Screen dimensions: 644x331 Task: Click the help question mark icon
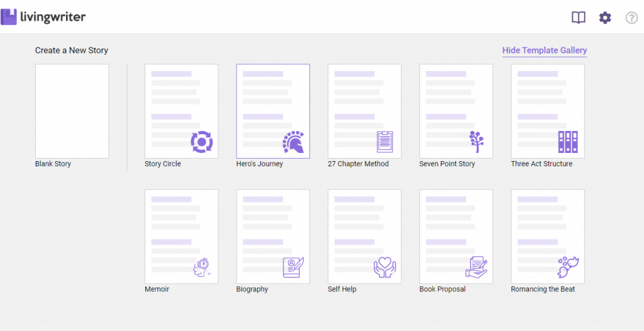coord(631,18)
